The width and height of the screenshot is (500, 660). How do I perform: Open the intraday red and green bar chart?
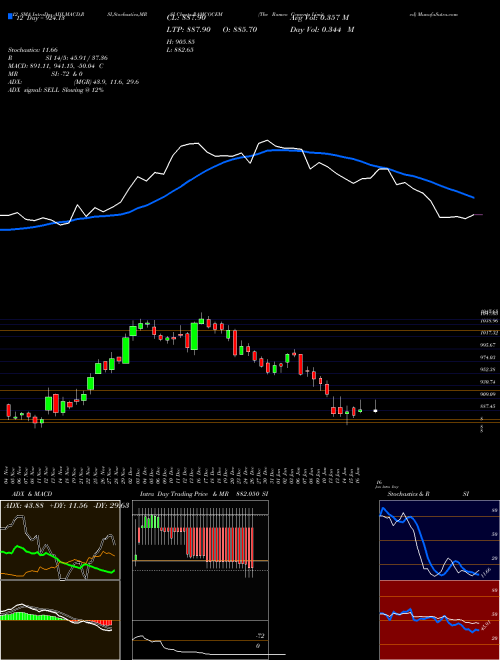pos(200,560)
